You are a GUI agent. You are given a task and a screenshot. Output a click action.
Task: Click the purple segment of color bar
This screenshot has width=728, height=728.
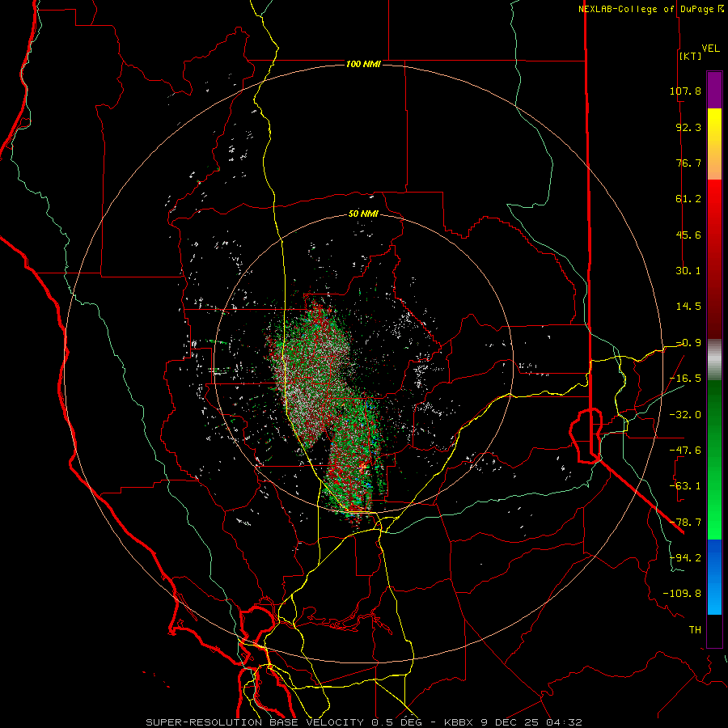coord(714,91)
